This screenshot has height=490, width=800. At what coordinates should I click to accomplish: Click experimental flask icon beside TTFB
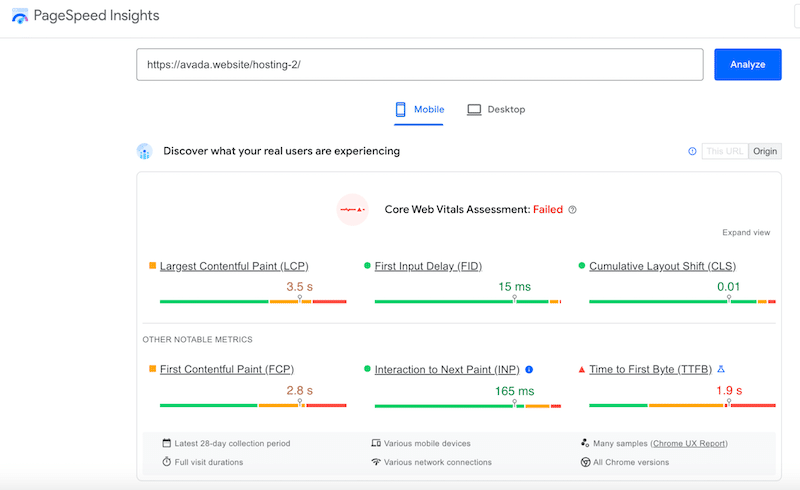point(721,369)
